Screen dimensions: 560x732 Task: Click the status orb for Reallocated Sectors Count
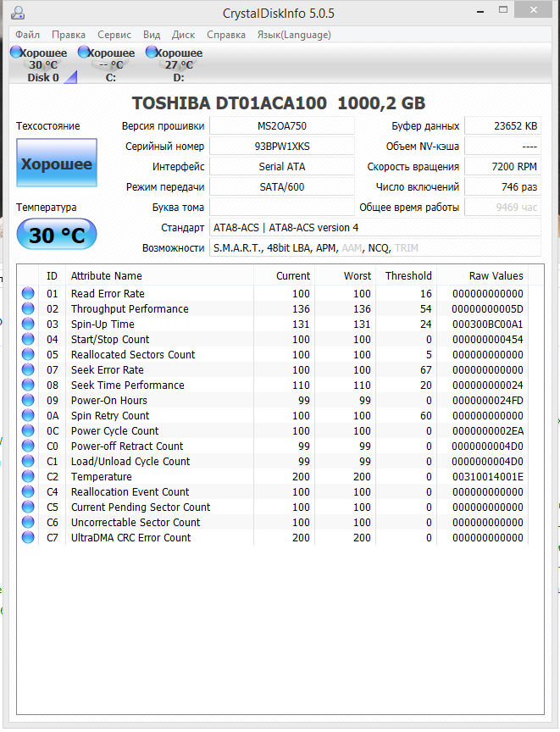(28, 354)
